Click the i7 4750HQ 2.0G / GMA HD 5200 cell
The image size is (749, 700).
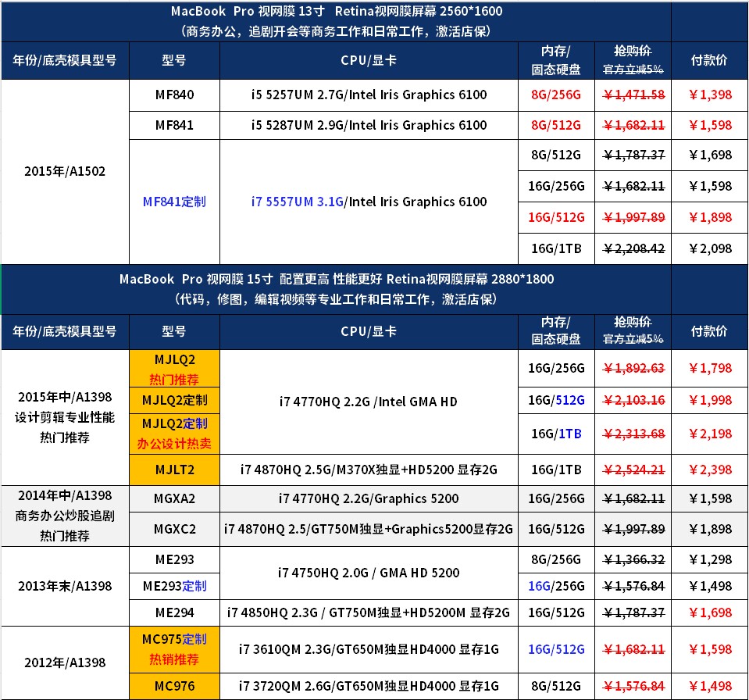click(369, 573)
